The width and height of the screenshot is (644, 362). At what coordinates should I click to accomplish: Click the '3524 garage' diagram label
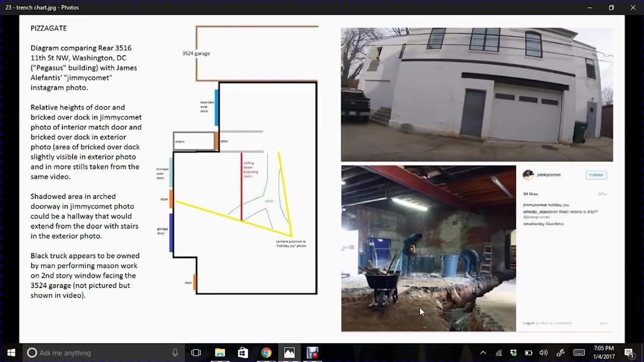(196, 53)
